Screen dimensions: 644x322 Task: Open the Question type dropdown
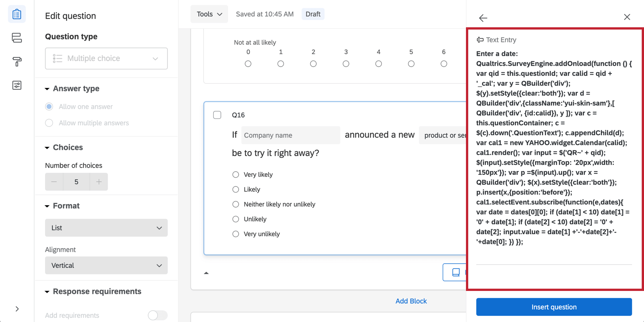106,58
